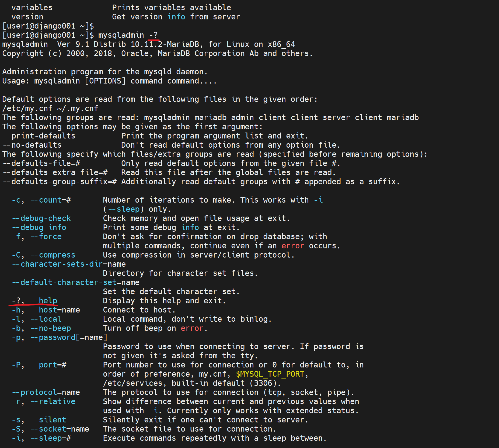Viewport: 499px width, 448px height.
Task: Click the '--port=#' option
Action: (48, 365)
